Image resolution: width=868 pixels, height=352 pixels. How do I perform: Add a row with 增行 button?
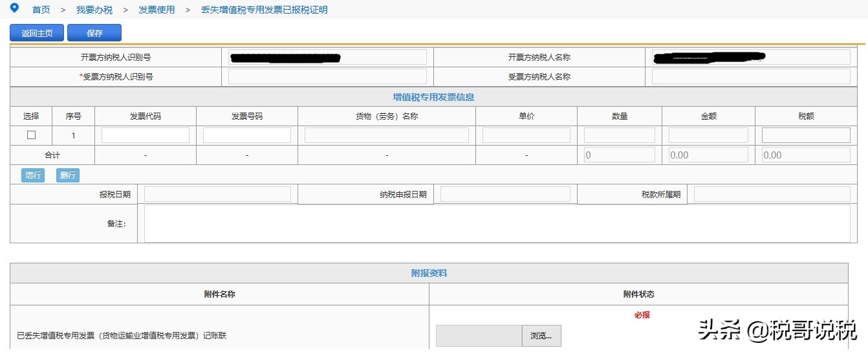(x=33, y=175)
